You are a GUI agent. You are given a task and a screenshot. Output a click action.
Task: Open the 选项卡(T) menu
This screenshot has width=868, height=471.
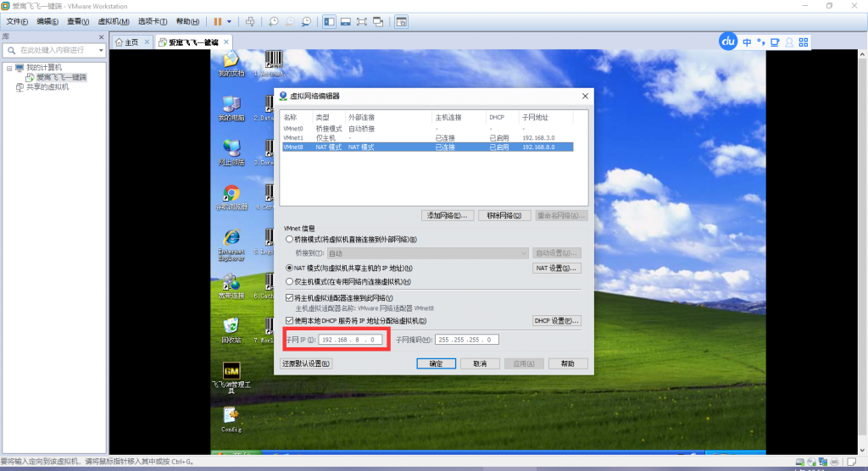tap(153, 21)
